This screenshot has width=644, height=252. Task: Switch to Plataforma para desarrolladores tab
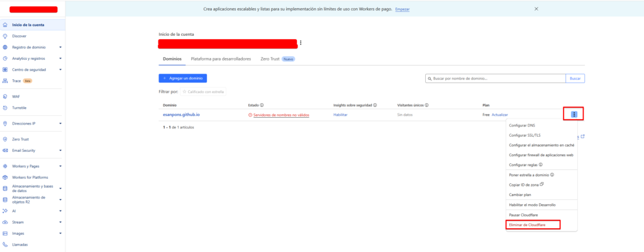point(221,59)
